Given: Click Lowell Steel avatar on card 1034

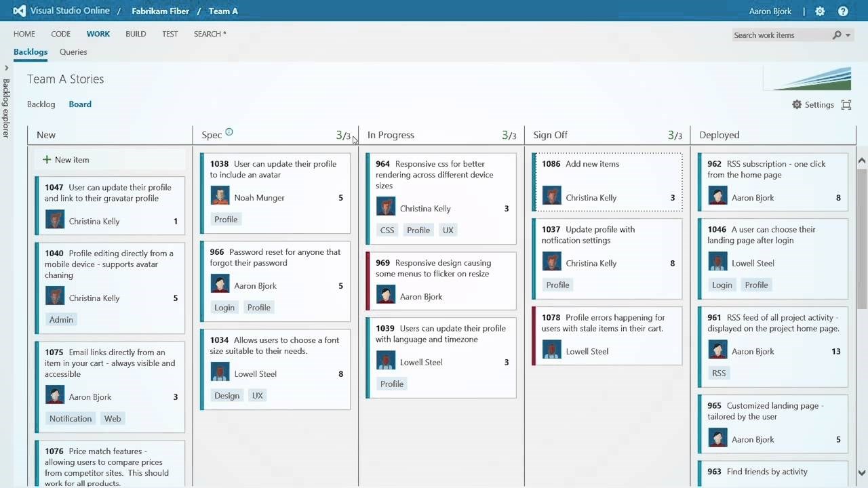Looking at the screenshot, I should pyautogui.click(x=220, y=372).
